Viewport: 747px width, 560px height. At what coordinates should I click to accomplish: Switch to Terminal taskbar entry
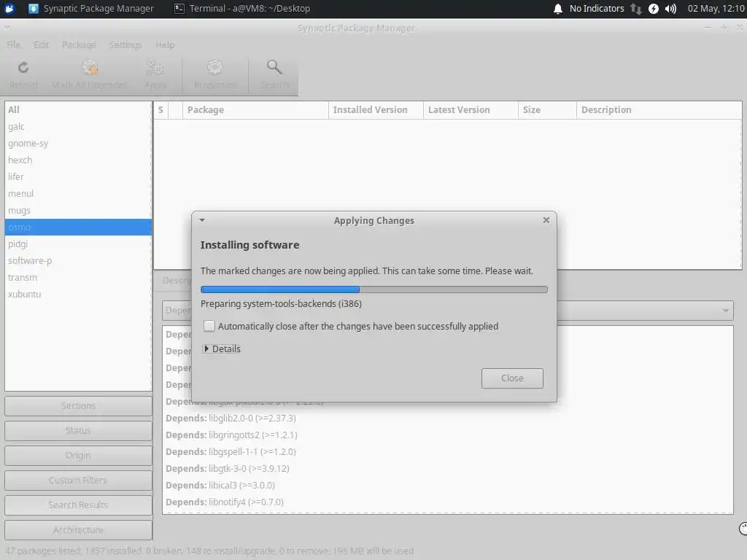pyautogui.click(x=242, y=9)
